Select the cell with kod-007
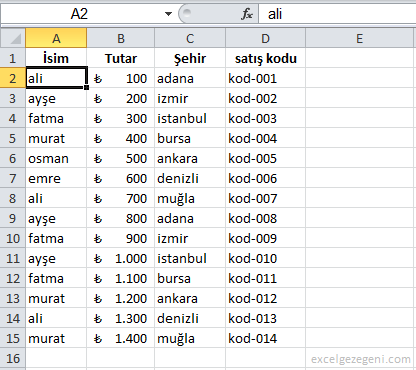Viewport: 416px width, 370px height. 265,198
